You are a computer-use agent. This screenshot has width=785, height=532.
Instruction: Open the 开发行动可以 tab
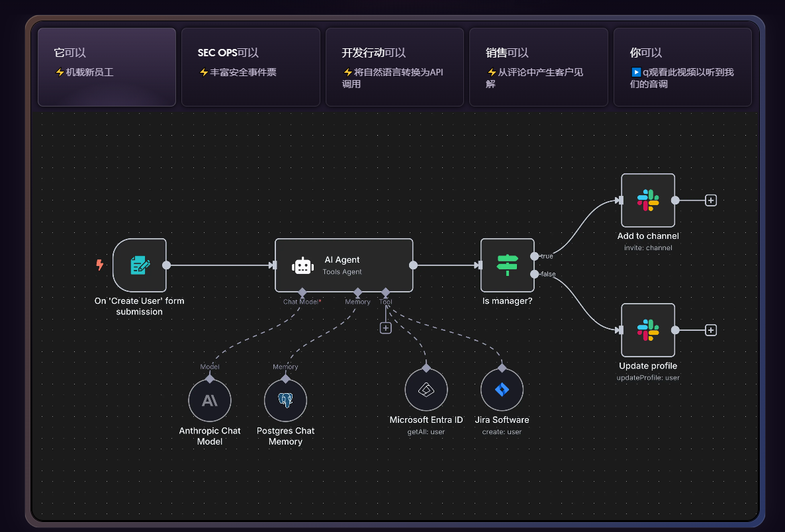[x=394, y=67]
